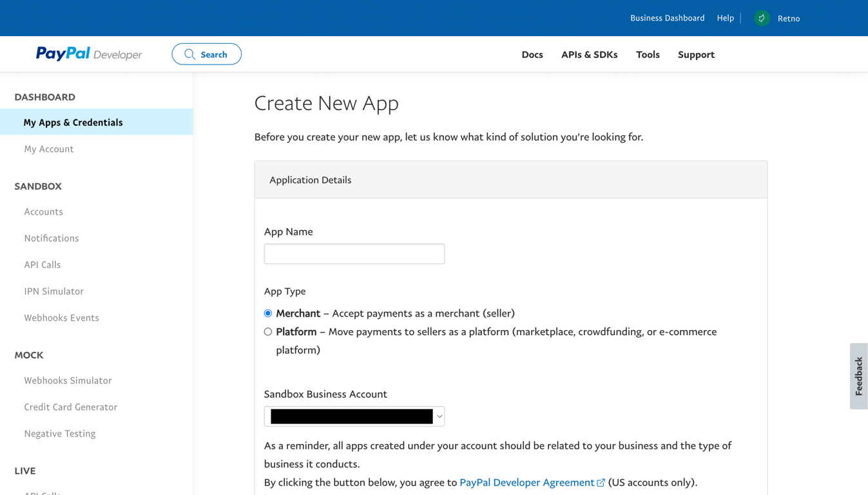This screenshot has width=868, height=495.
Task: Click into the App Name field
Action: pos(354,254)
